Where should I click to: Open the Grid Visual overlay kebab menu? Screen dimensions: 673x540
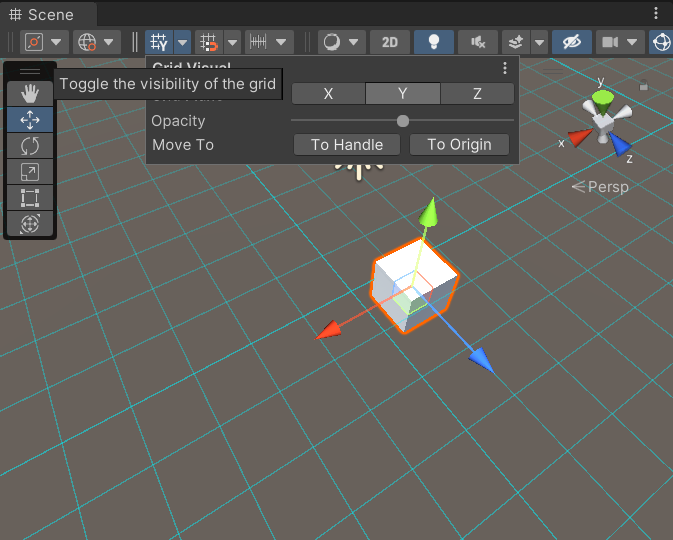pos(505,68)
